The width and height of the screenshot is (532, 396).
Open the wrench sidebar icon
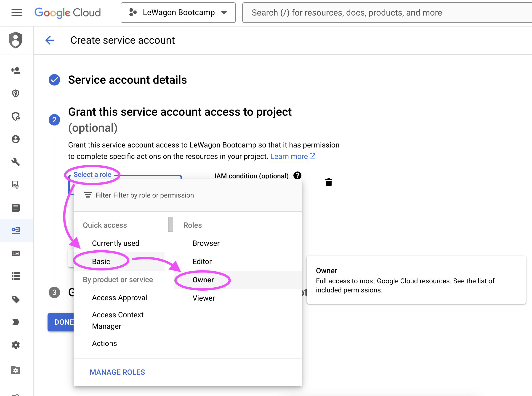coord(16,162)
